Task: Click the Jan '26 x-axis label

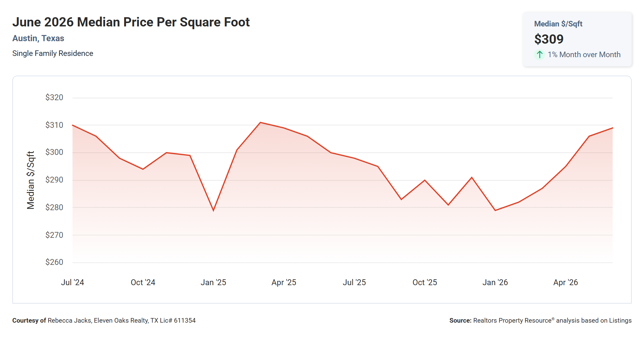Action: tap(495, 282)
